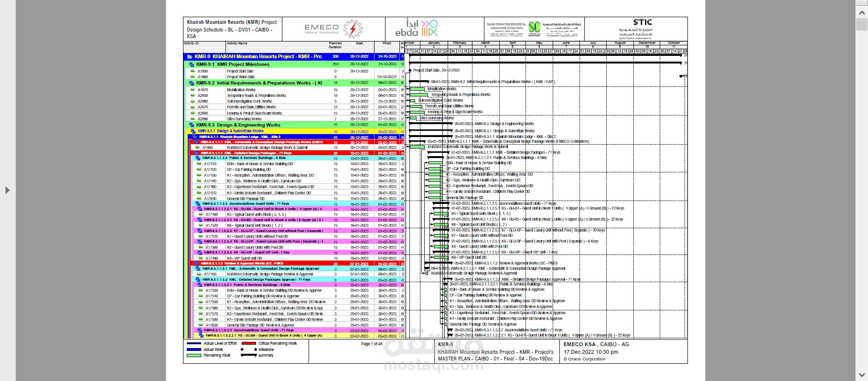
Task: Click activity icon for A1980 row
Action: coord(197,148)
